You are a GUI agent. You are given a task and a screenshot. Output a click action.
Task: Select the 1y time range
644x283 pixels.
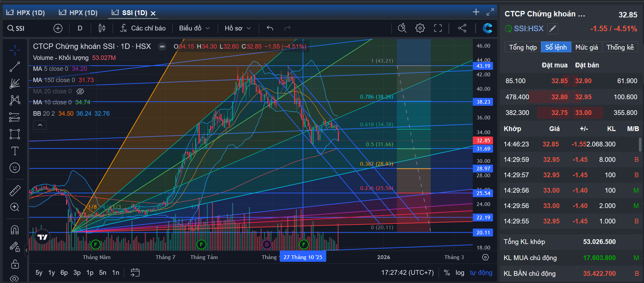[x=52, y=273]
